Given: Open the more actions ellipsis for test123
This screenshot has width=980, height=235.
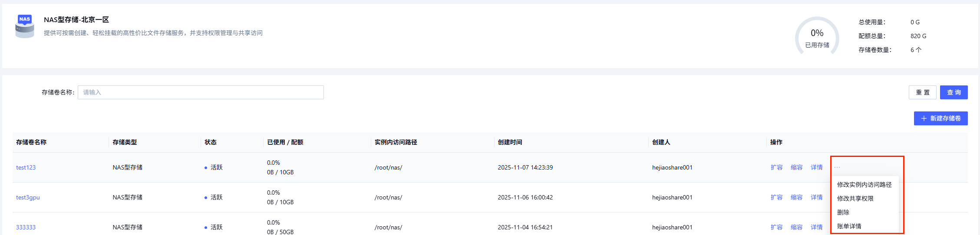Looking at the screenshot, I should [837, 167].
